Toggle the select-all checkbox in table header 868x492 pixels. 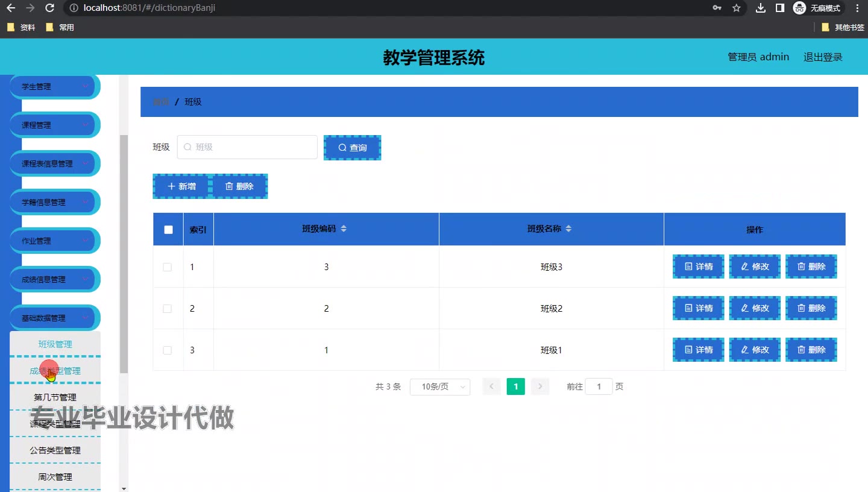[168, 230]
